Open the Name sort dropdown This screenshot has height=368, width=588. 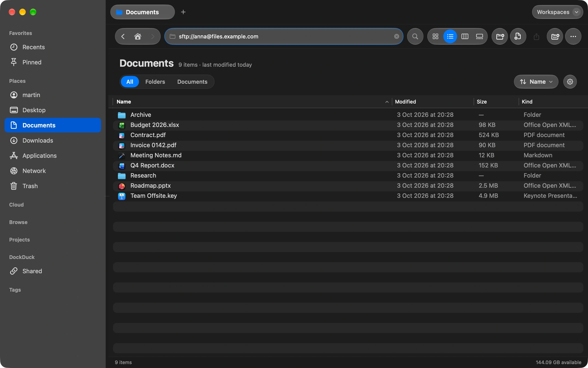[x=536, y=82]
